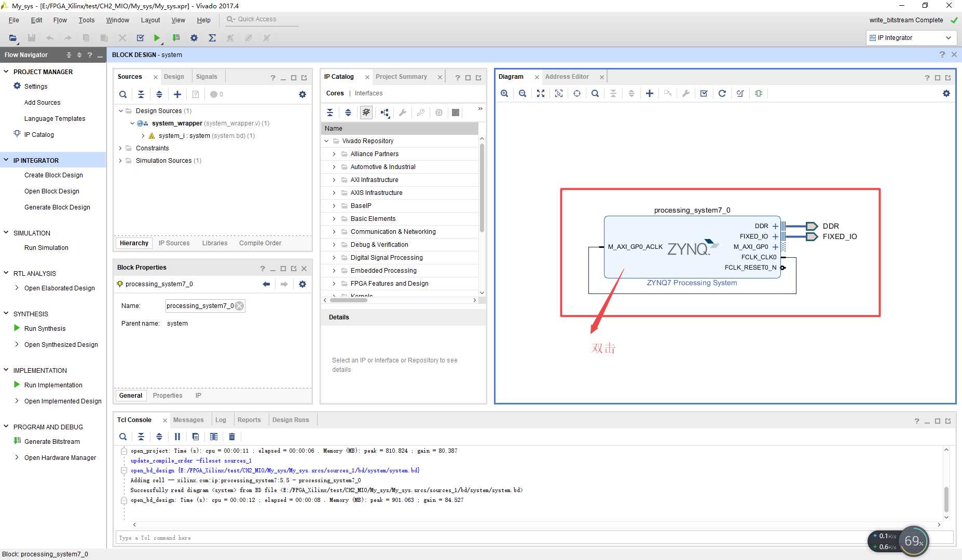Validate design in the Diagram toolbar

pos(704,93)
